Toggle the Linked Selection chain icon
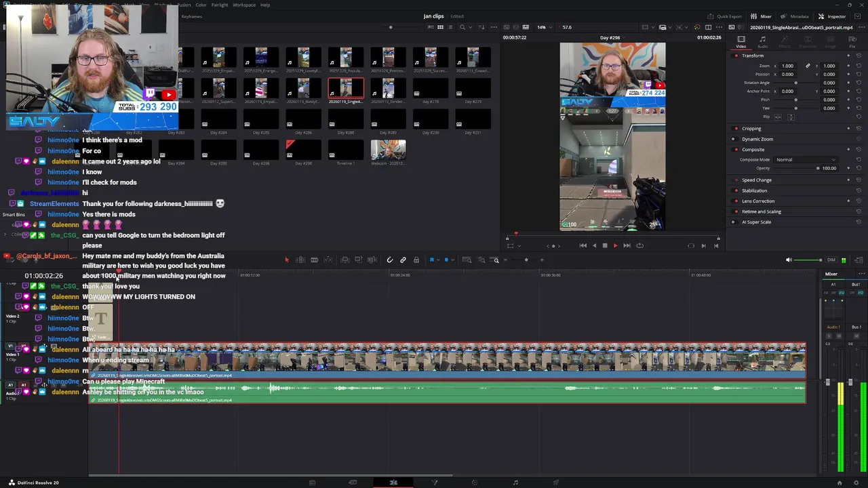Viewport: 868px width, 488px height. pos(403,260)
